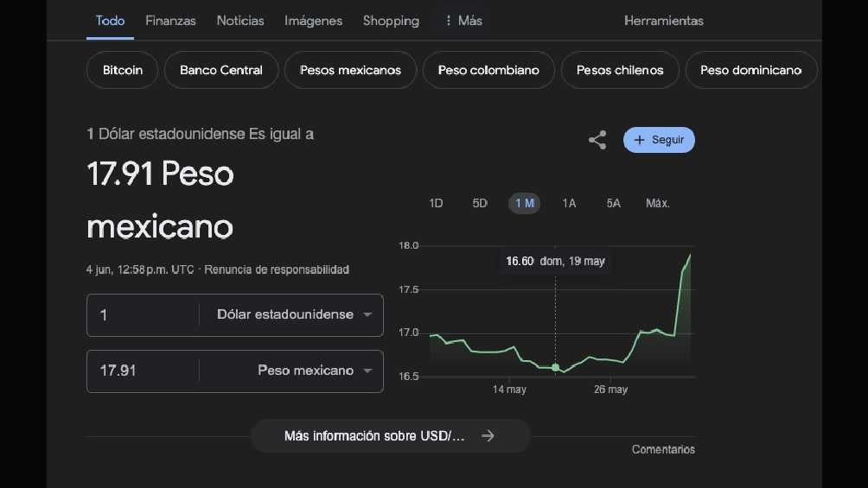Go to the Imágenes tab
The height and width of the screenshot is (488, 868).
[313, 21]
